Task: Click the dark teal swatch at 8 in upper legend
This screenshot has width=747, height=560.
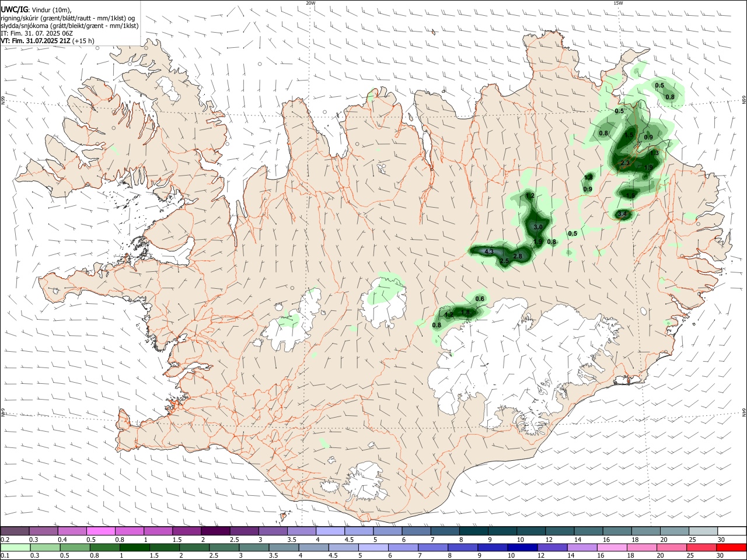Action: (x=473, y=531)
